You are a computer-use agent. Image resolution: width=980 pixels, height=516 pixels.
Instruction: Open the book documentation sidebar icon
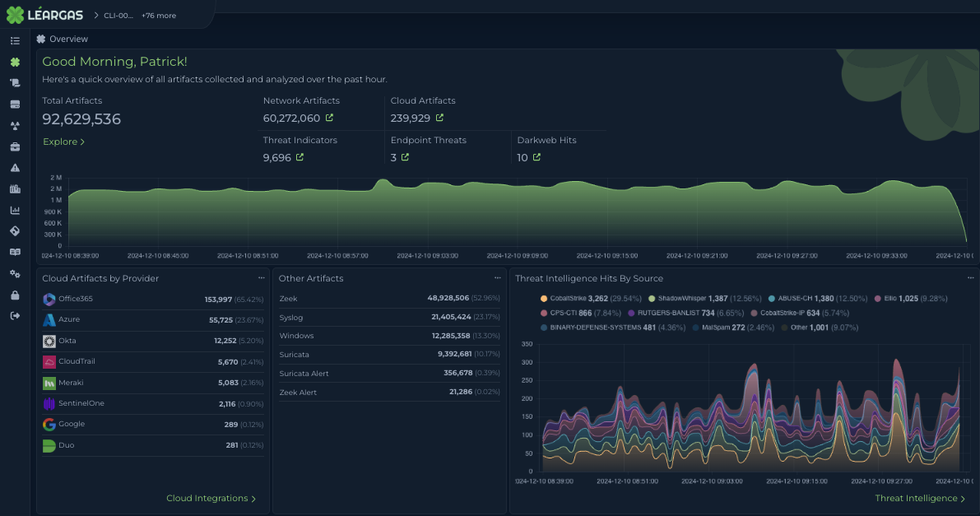(x=15, y=252)
